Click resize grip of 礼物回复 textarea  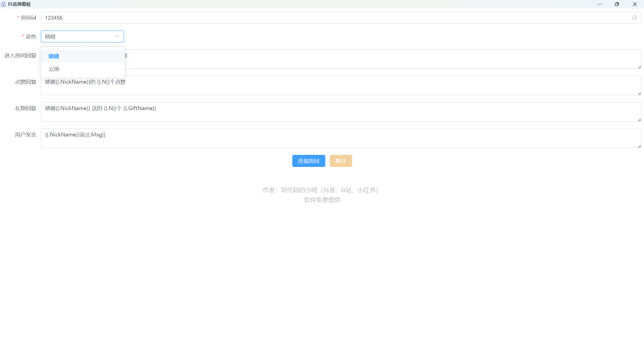[639, 119]
